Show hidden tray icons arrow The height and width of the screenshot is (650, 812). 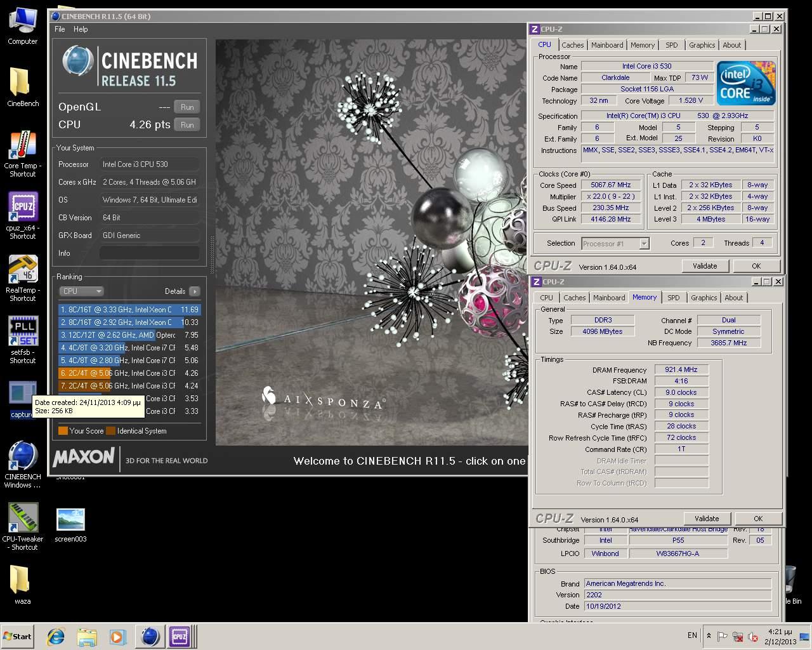[709, 636]
